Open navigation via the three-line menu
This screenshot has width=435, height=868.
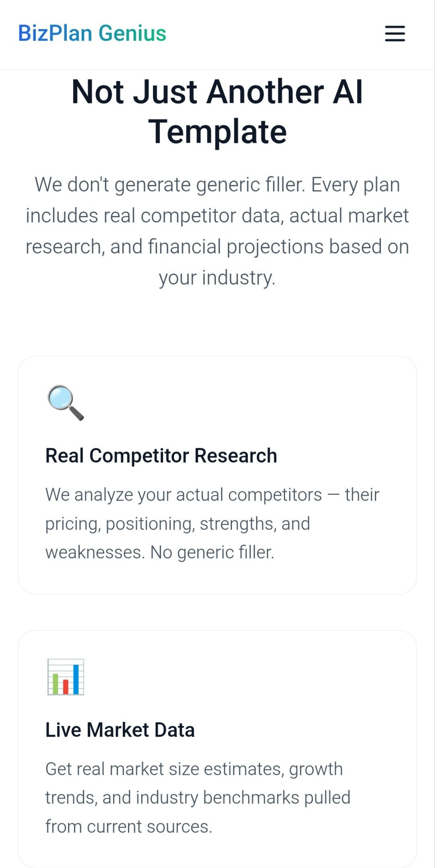[394, 34]
